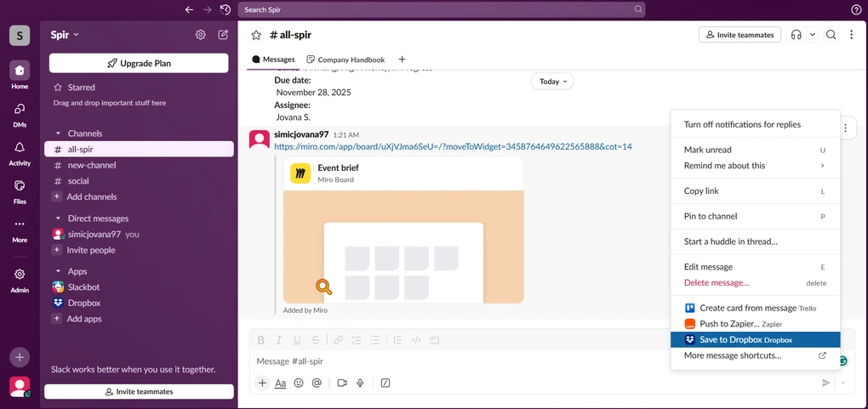This screenshot has width=868, height=409.
Task: Insert inline code in composer
Action: pyautogui.click(x=416, y=340)
